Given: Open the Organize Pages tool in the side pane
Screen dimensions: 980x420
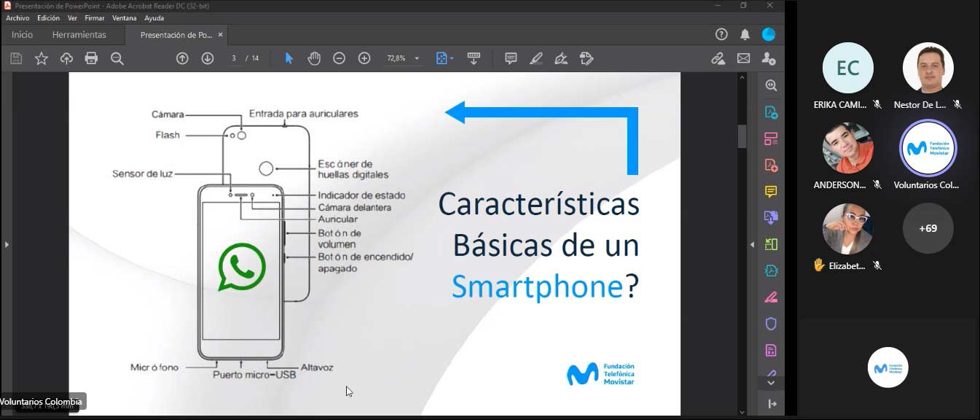Looking at the screenshot, I should pos(771,139).
